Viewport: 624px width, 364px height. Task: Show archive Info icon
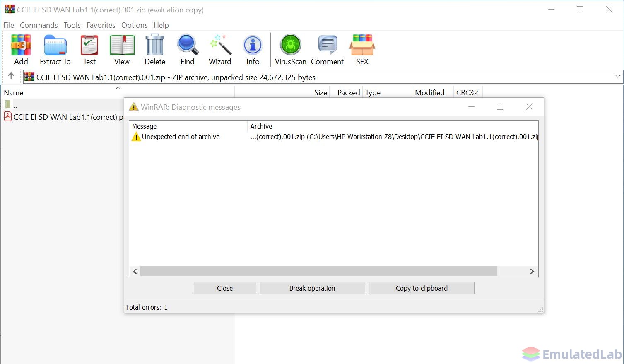[x=253, y=45]
